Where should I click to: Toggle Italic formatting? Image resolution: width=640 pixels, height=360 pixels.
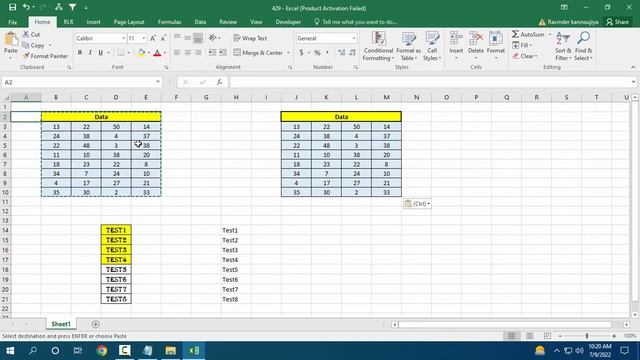point(90,53)
